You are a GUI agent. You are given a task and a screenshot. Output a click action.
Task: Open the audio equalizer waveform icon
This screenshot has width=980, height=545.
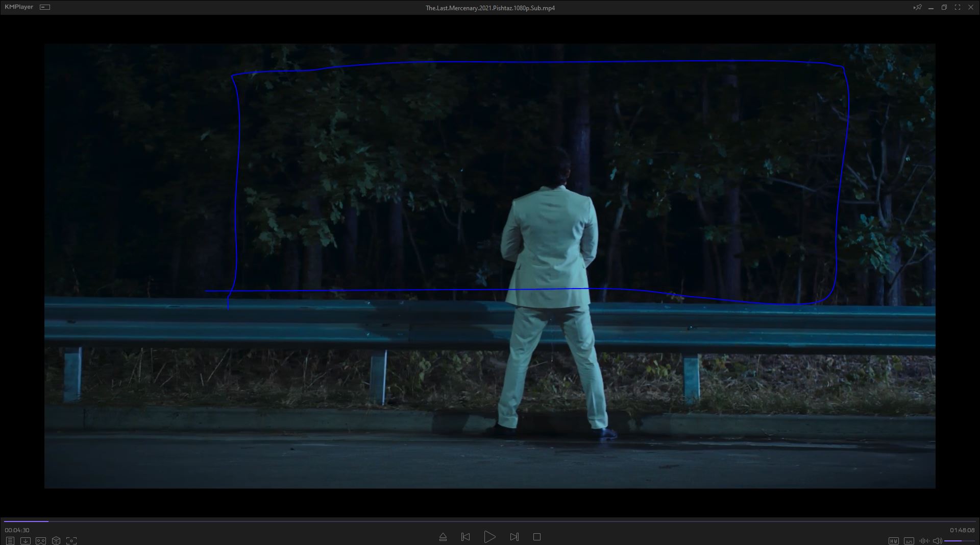coord(924,540)
